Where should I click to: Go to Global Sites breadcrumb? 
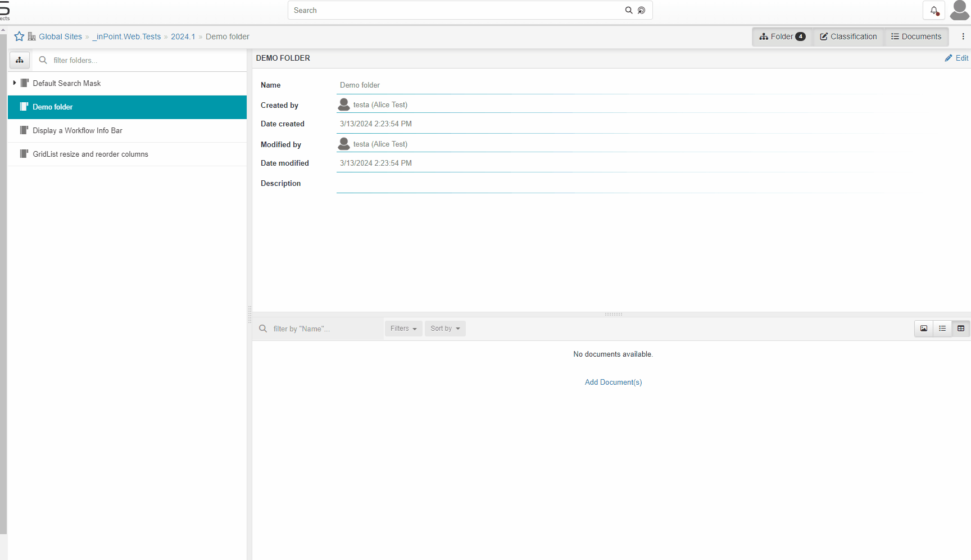click(60, 37)
